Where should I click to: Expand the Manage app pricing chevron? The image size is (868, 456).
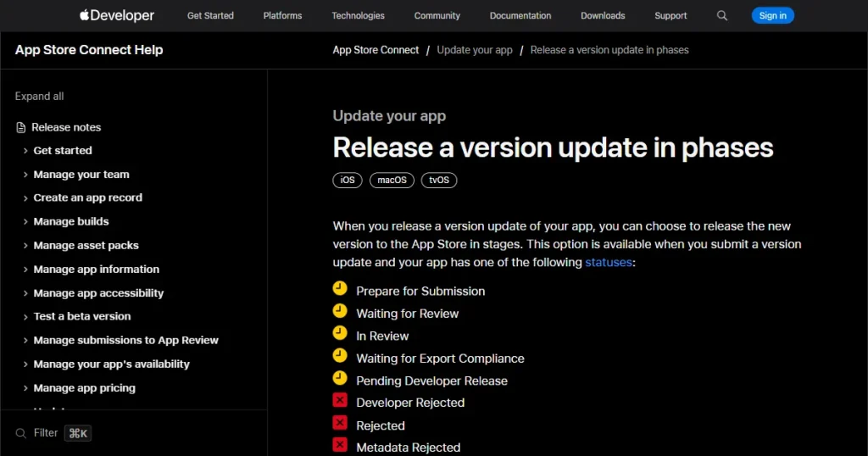(25, 388)
